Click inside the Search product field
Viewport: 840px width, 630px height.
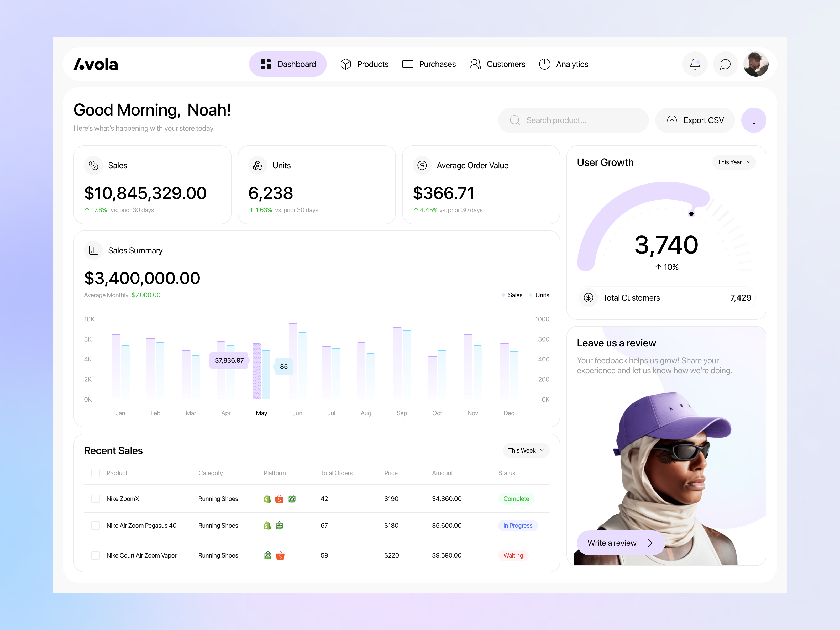[573, 120]
